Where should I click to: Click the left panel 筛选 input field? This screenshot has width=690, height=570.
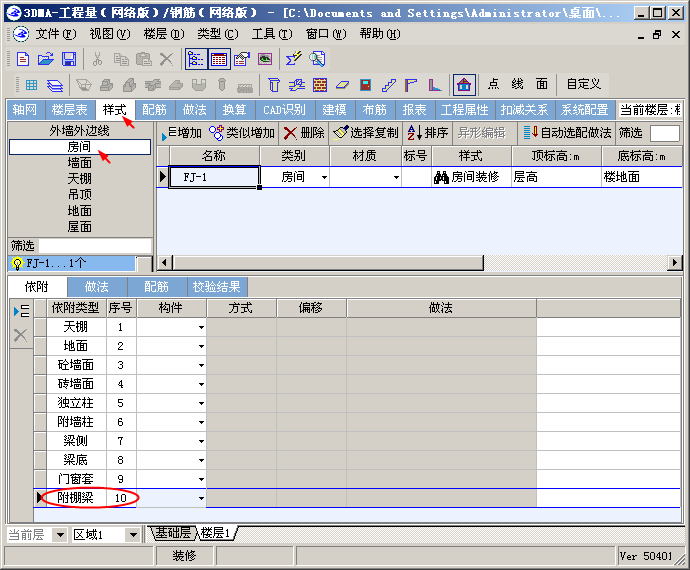click(x=95, y=246)
